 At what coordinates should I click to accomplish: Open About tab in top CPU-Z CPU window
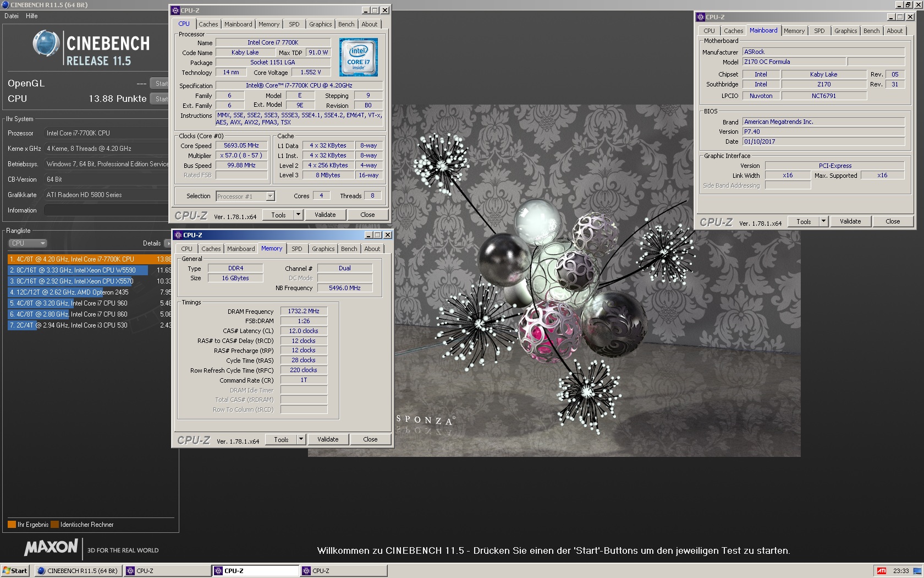[370, 24]
